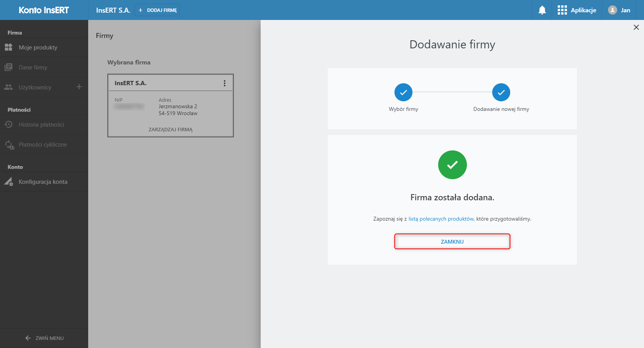644x348 pixels.
Task: Click the Dodawanie firmy panel heading
Action: point(452,45)
